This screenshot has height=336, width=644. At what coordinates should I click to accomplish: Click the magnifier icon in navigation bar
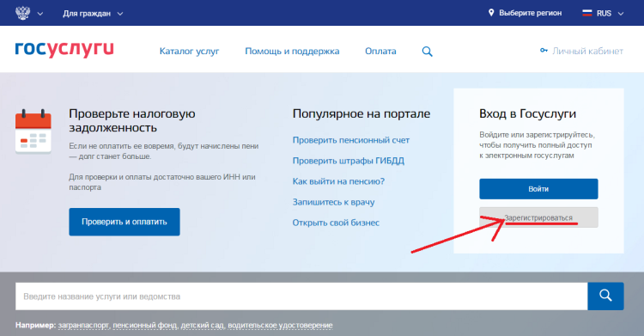click(427, 52)
